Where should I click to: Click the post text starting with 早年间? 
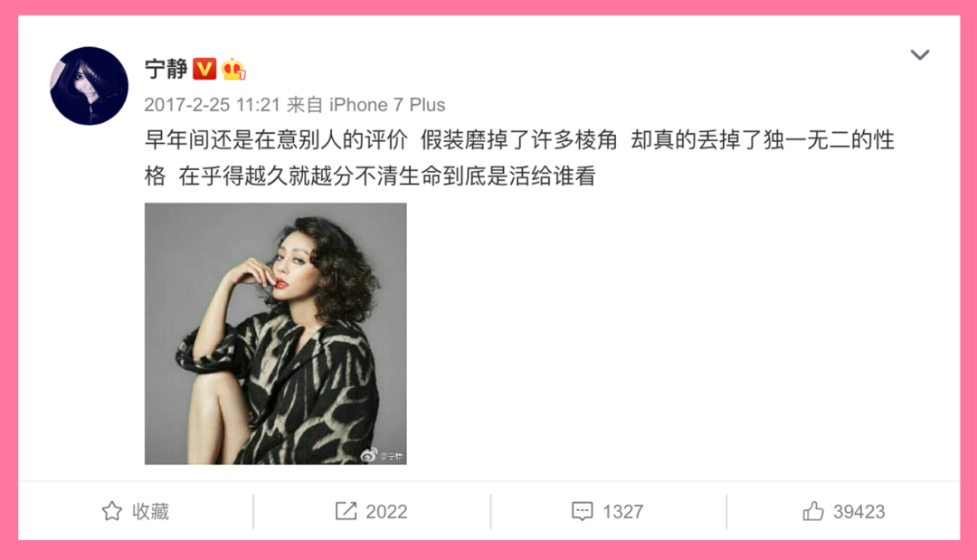pyautogui.click(x=519, y=158)
